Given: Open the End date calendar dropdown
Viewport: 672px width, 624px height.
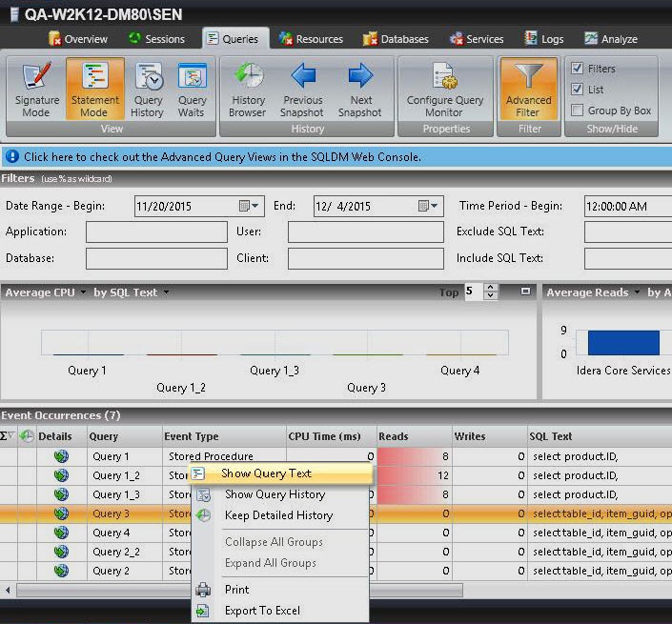Looking at the screenshot, I should point(428,206).
